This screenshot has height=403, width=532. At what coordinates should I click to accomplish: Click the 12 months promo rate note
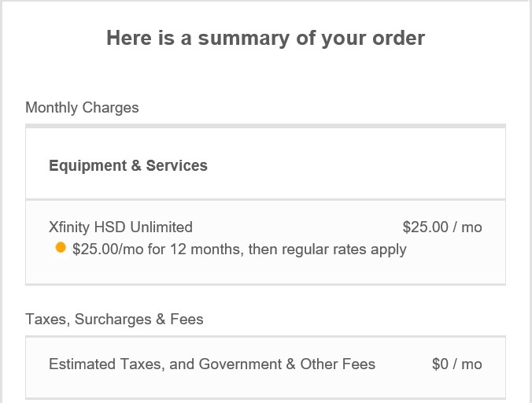239,250
